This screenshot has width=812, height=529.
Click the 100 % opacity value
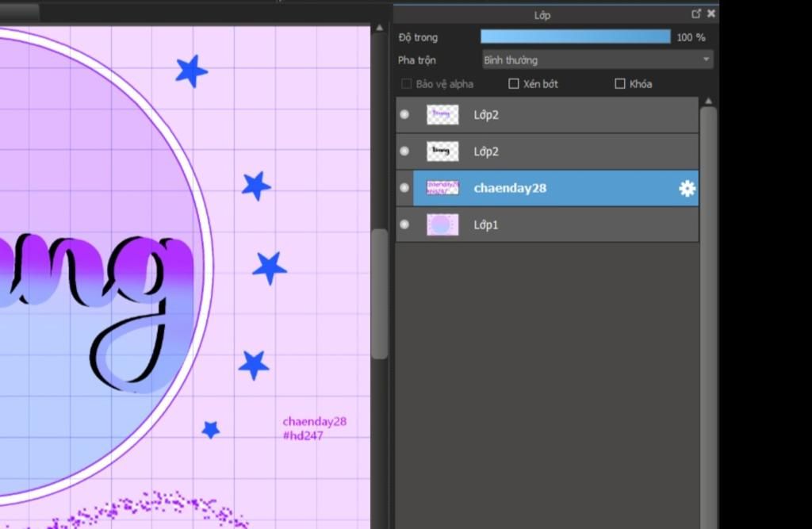[x=691, y=37]
